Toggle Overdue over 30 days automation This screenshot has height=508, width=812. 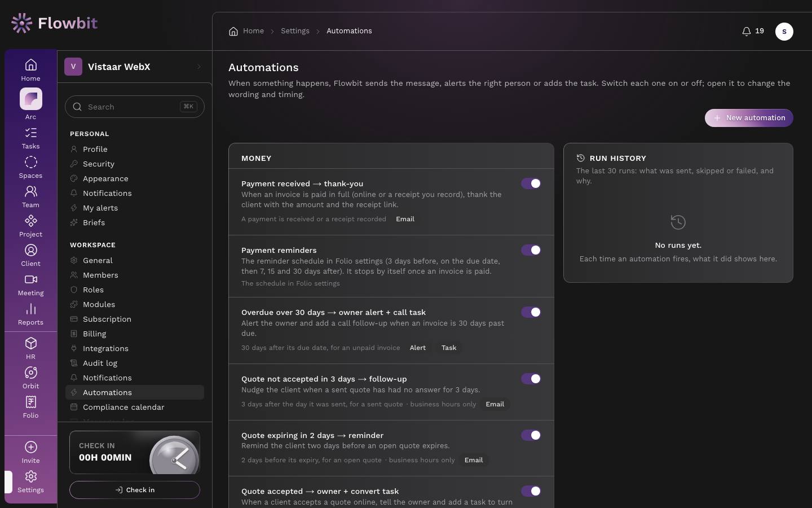pyautogui.click(x=531, y=312)
